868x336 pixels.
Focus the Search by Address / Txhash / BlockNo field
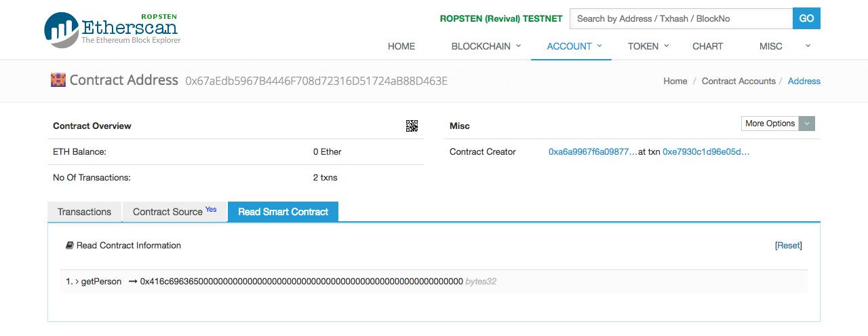pyautogui.click(x=681, y=18)
